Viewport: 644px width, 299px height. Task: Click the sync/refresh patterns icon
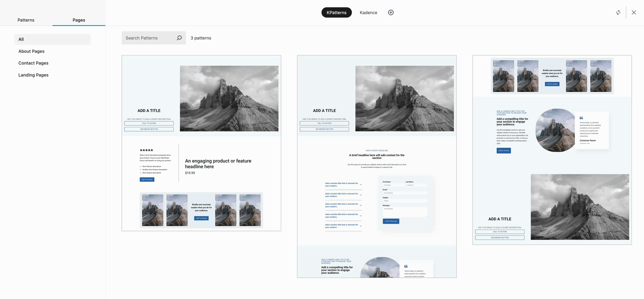(618, 12)
